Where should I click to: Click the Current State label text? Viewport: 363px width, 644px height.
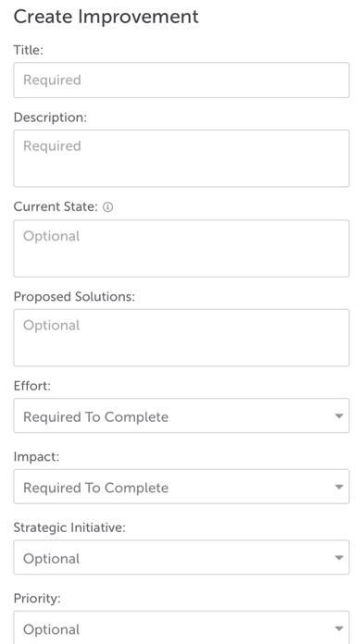point(56,207)
